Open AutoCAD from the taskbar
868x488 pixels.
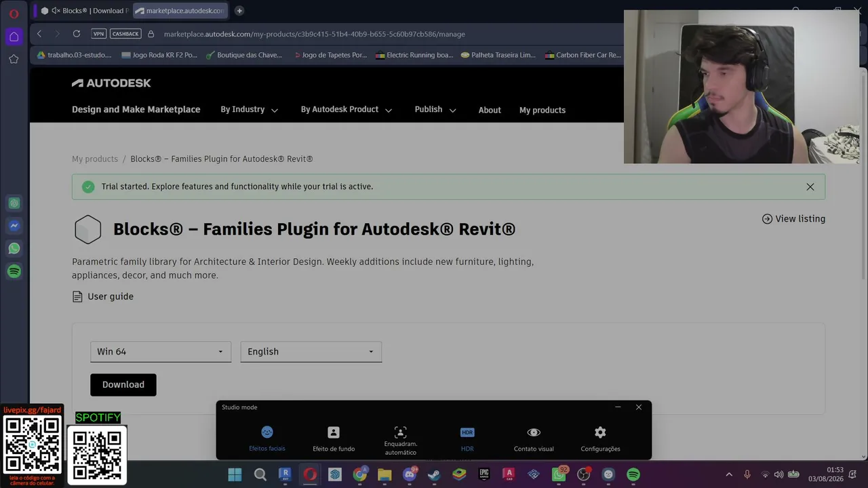(x=509, y=474)
